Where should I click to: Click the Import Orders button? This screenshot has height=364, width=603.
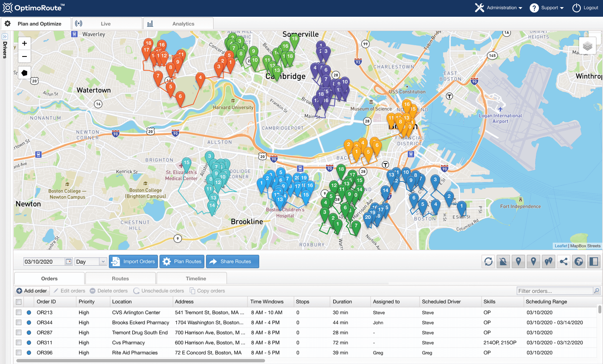pos(133,261)
